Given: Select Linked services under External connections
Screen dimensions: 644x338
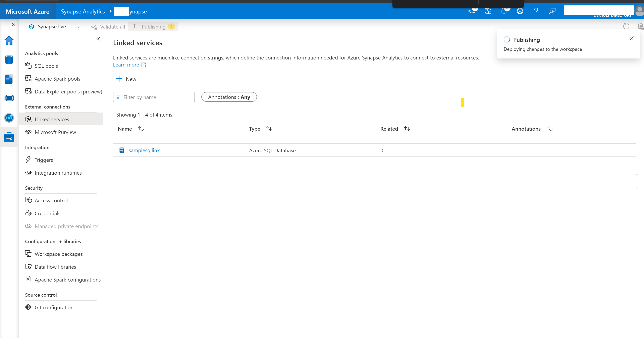Looking at the screenshot, I should tap(52, 119).
